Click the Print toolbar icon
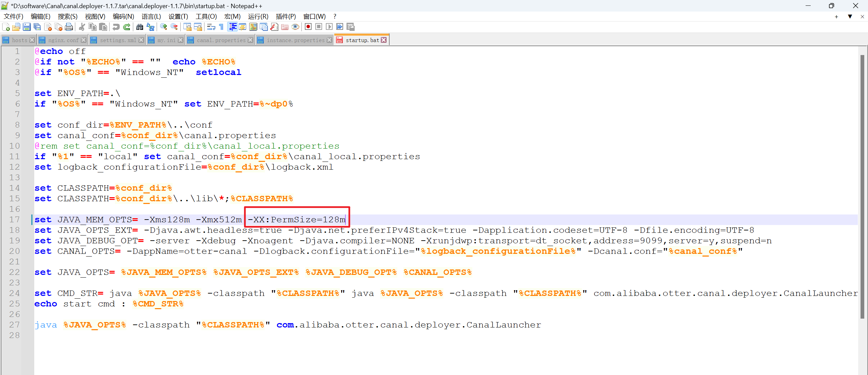 (69, 27)
